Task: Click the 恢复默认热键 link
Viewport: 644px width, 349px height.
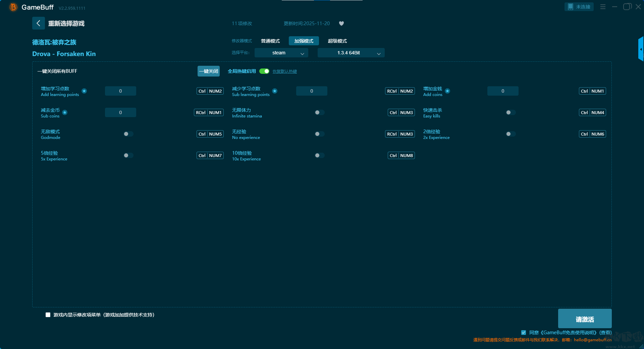Action: (284, 71)
